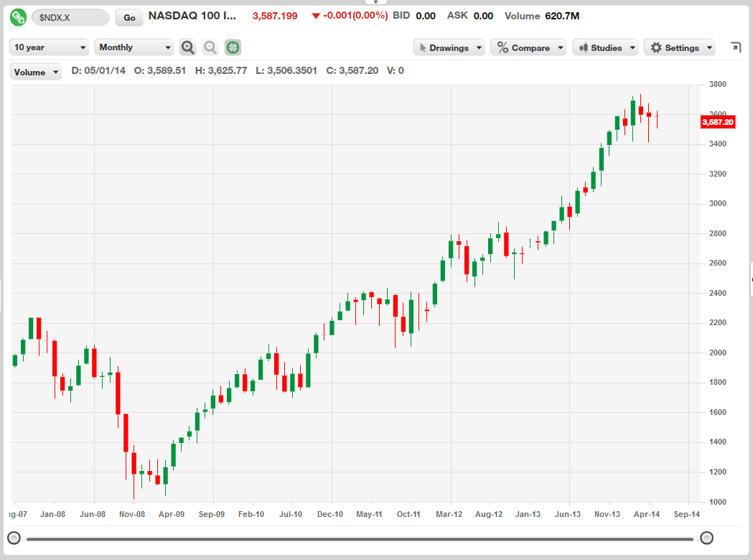This screenshot has height=560, width=753.
Task: Click the $NDX.X symbol input field
Action: [70, 17]
